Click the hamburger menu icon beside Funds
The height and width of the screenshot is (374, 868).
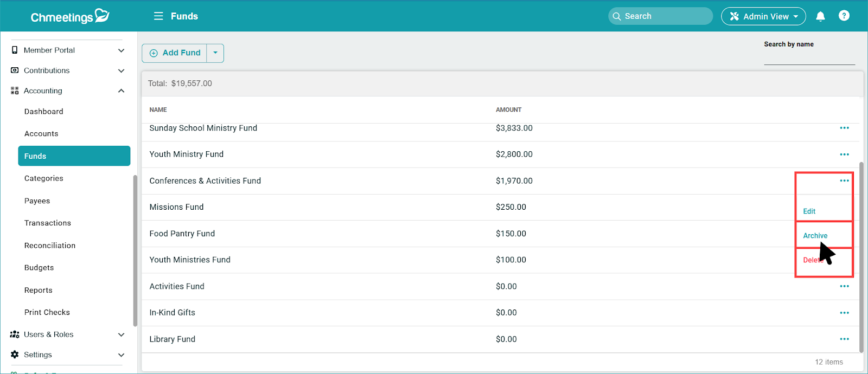click(158, 16)
